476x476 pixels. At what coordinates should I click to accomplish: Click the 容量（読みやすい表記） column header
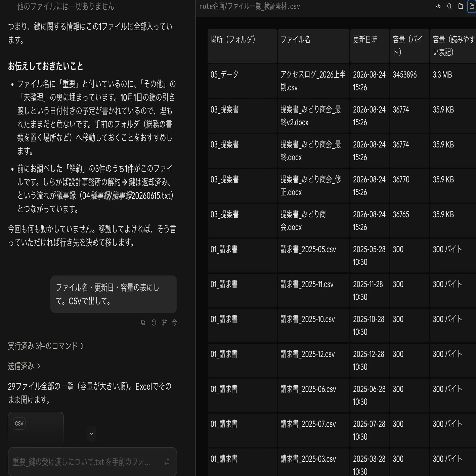[453, 46]
